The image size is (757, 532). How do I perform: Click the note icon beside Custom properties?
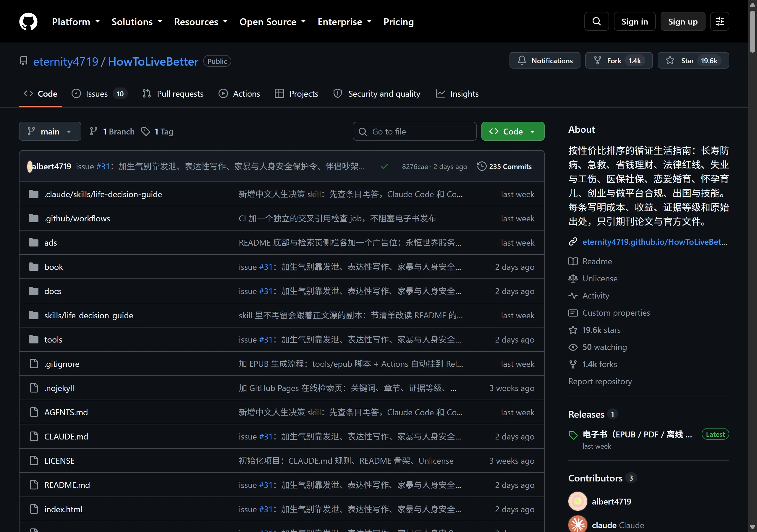tap(573, 313)
